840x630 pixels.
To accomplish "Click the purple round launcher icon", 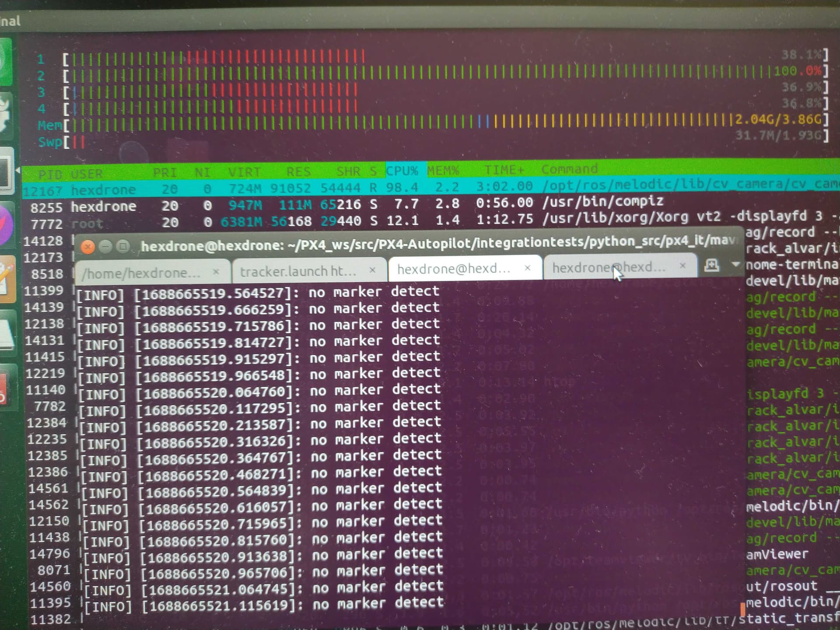I will pos(6,225).
